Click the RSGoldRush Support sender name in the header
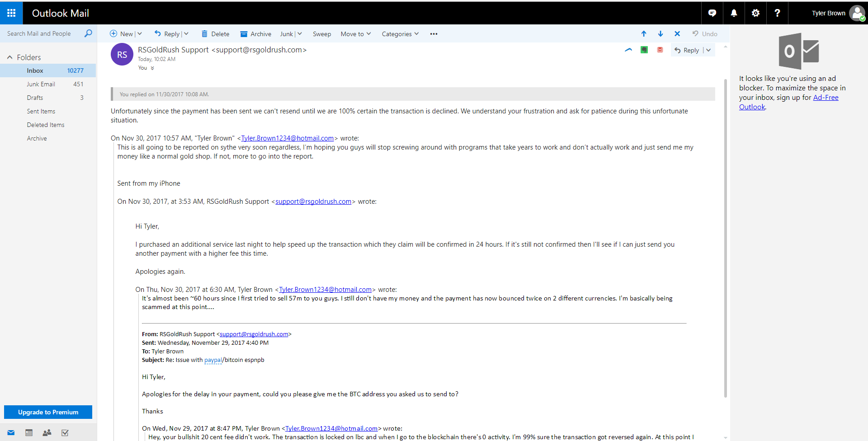The image size is (868, 441). click(x=173, y=50)
